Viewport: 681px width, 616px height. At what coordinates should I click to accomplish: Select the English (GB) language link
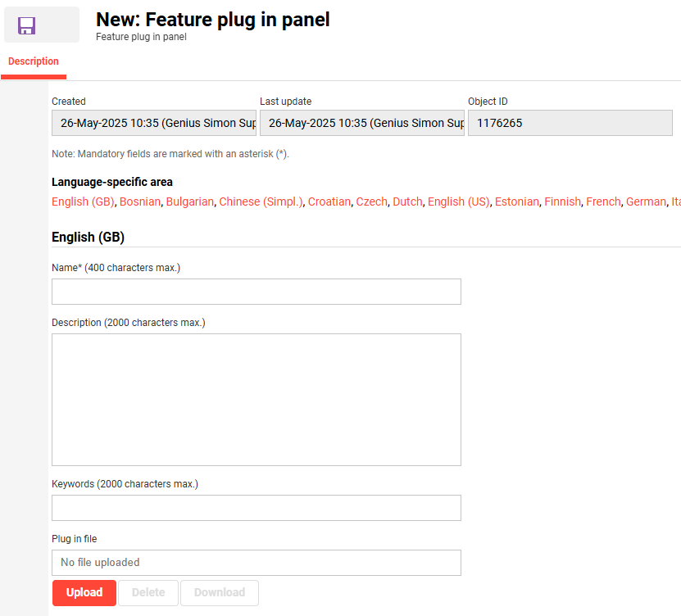(83, 202)
